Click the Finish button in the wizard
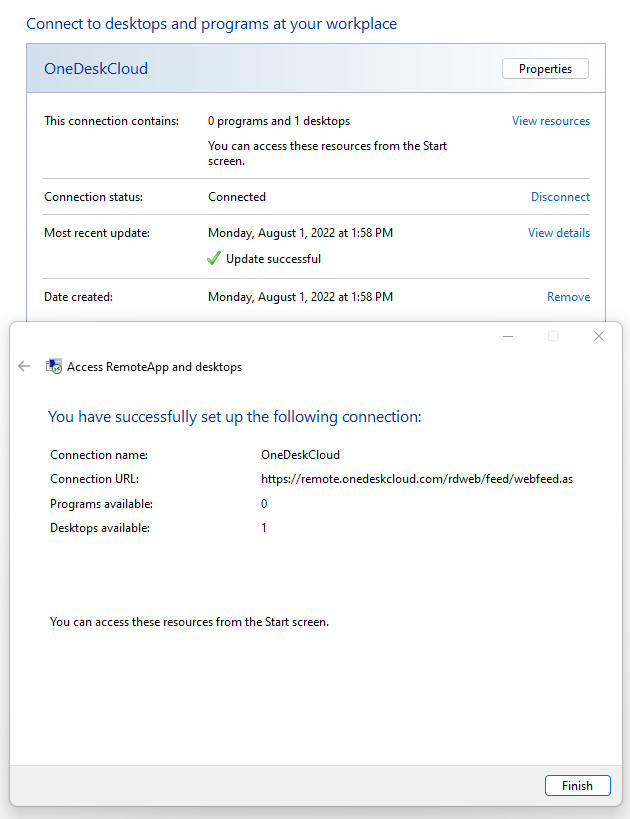This screenshot has width=630, height=819. (577, 786)
